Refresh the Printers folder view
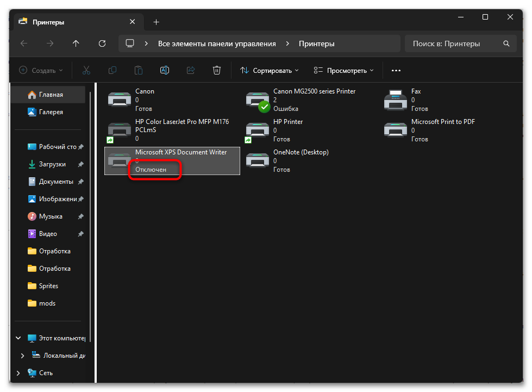Screen dimensions: 532x392 tap(102, 43)
